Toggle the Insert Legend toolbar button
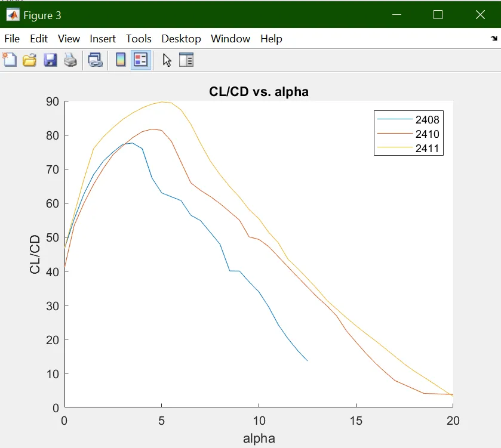 coord(141,60)
